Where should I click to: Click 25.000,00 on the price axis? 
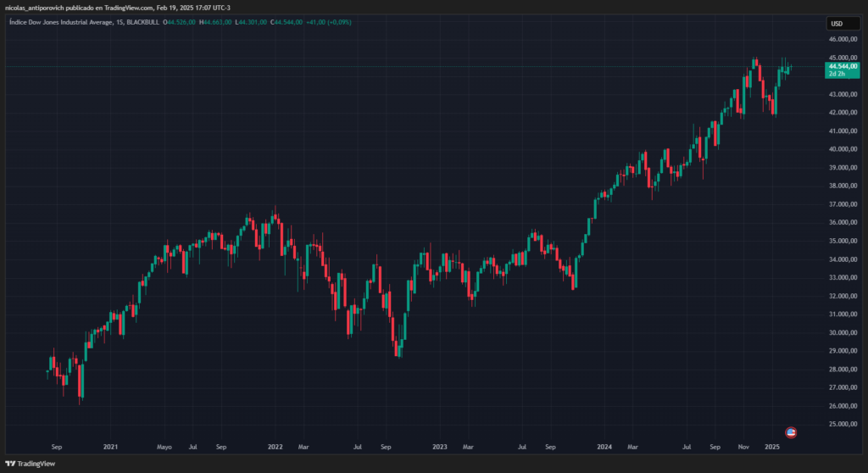(843, 424)
